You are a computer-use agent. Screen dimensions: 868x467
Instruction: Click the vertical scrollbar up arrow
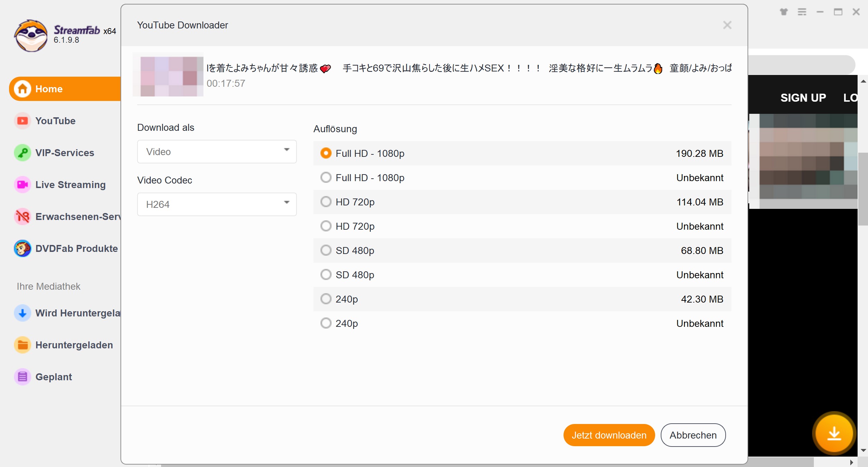point(863,81)
